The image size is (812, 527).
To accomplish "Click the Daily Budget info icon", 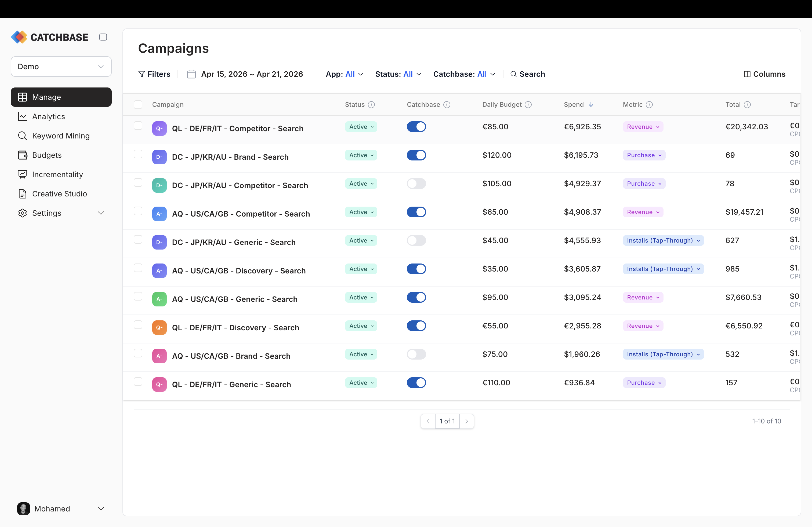I will 528,105.
